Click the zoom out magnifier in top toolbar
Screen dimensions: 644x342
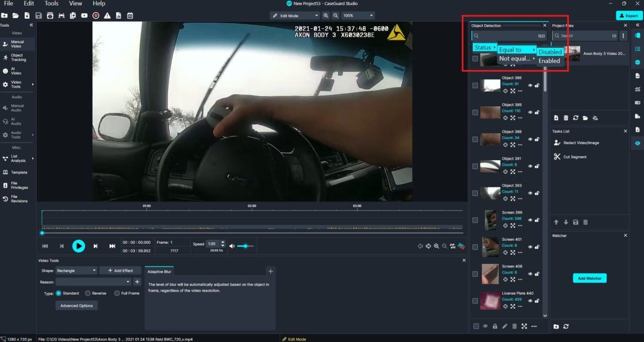[335, 16]
